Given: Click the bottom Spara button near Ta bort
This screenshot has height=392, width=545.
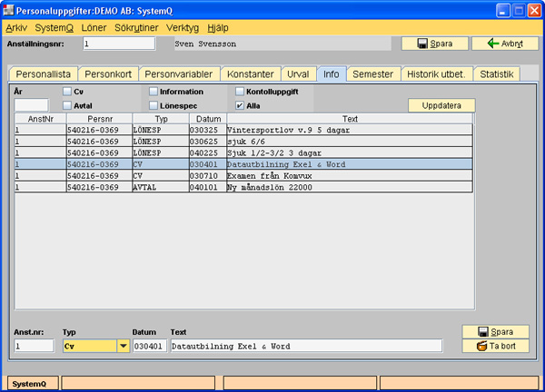Looking at the screenshot, I should click(494, 331).
